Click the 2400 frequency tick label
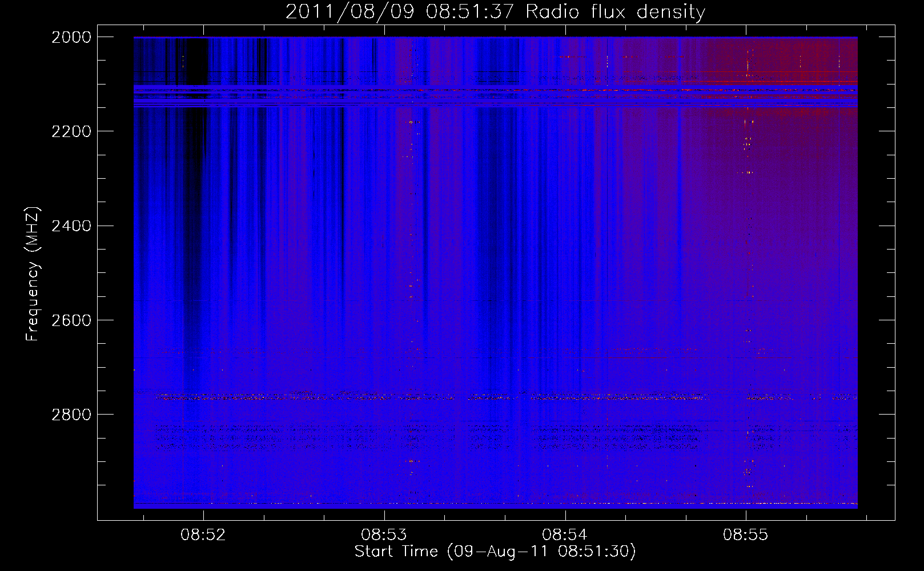Viewport: 924px width, 571px height. point(71,226)
